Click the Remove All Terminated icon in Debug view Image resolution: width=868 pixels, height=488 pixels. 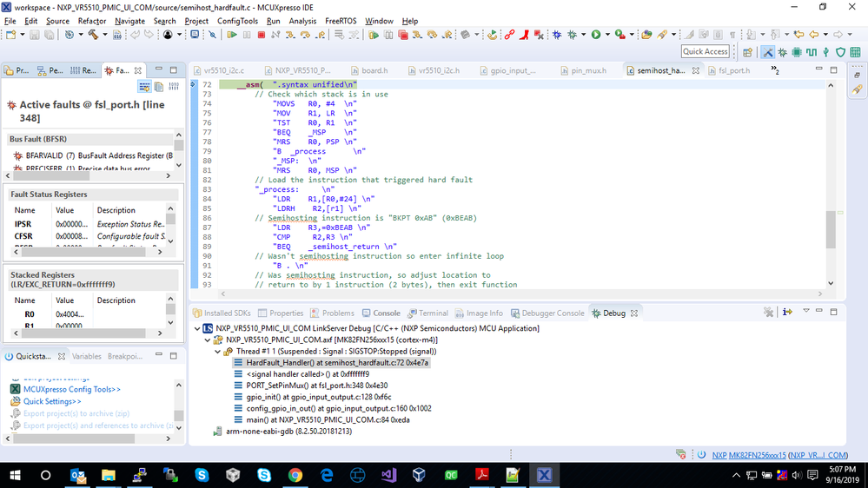(x=768, y=313)
